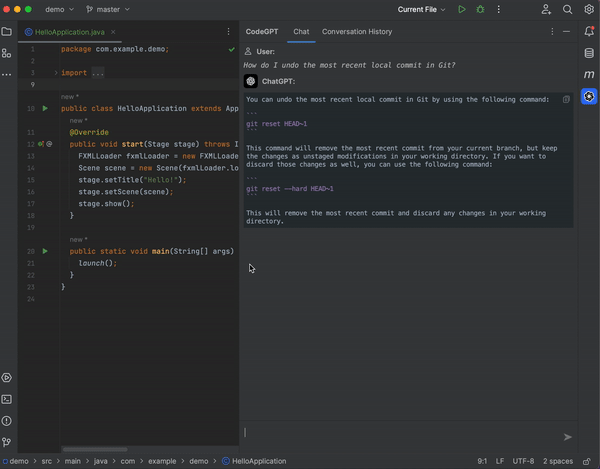Run HelloApplication class gutter arrow
The width and height of the screenshot is (600, 469).
click(45, 109)
